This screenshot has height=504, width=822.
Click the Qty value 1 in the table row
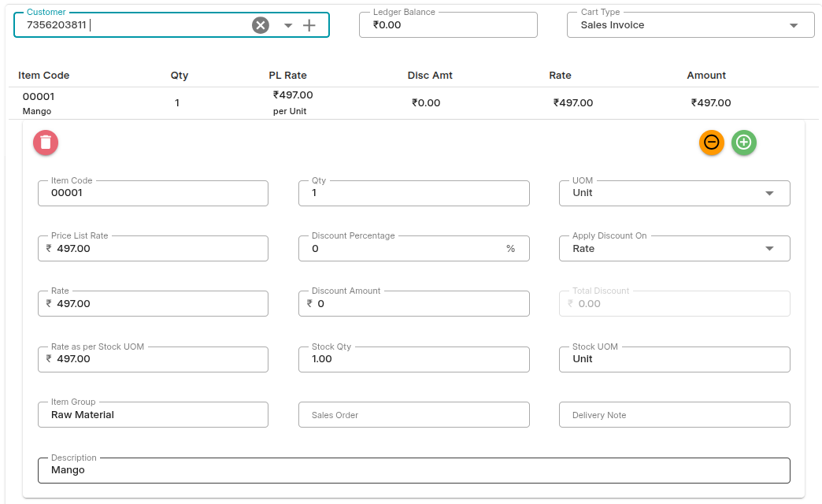[177, 103]
